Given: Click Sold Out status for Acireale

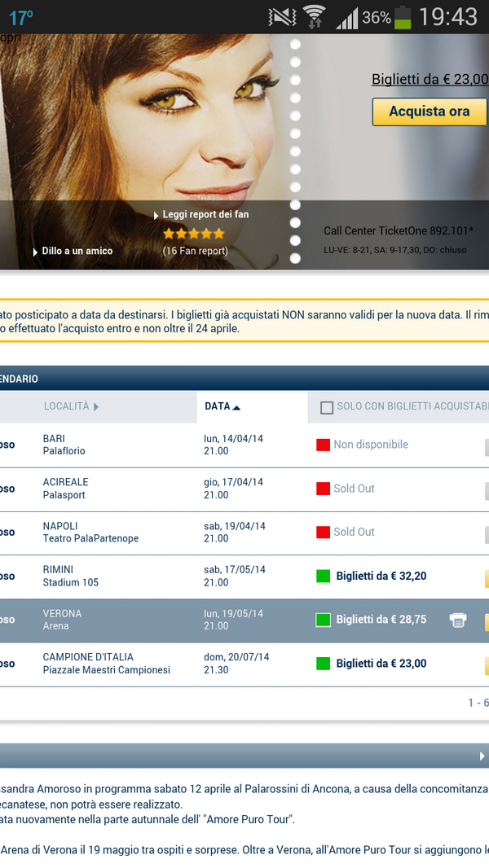Looking at the screenshot, I should (354, 489).
